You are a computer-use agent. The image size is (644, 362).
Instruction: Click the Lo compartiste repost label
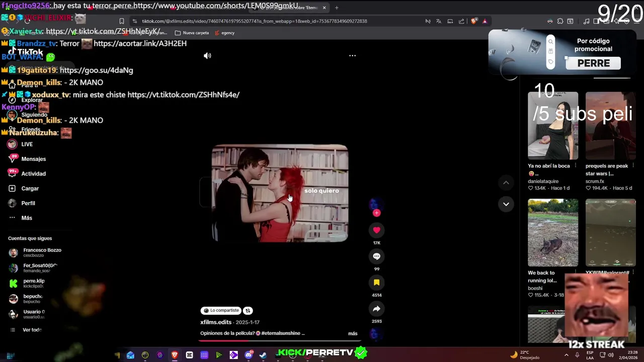(221, 311)
